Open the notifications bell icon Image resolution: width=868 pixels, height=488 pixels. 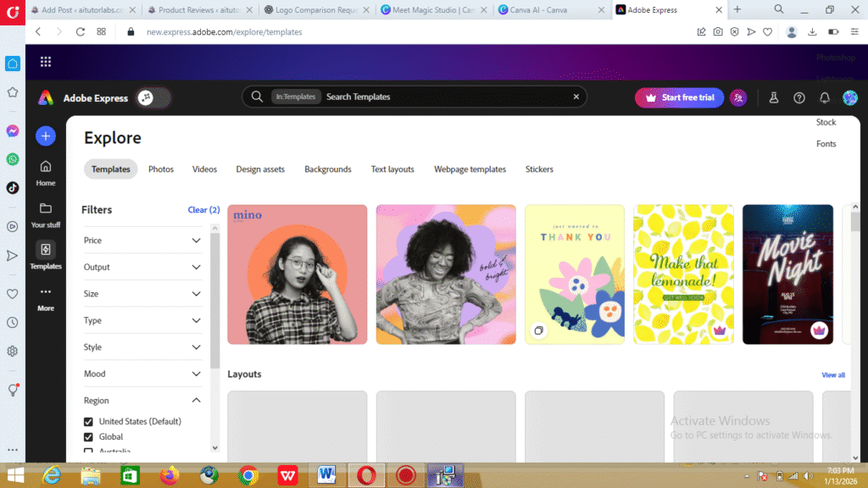tap(824, 98)
